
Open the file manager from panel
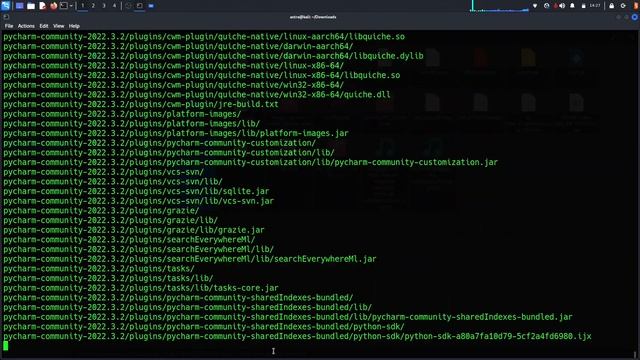pyautogui.click(x=31, y=6)
